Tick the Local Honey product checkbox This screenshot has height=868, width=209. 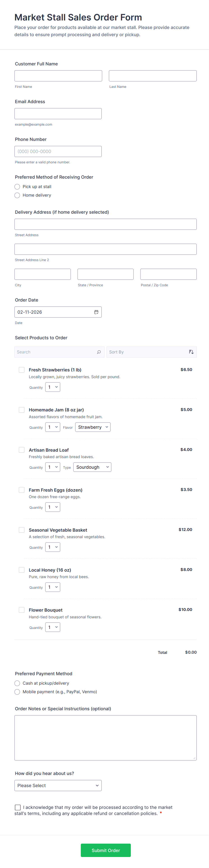pyautogui.click(x=22, y=570)
